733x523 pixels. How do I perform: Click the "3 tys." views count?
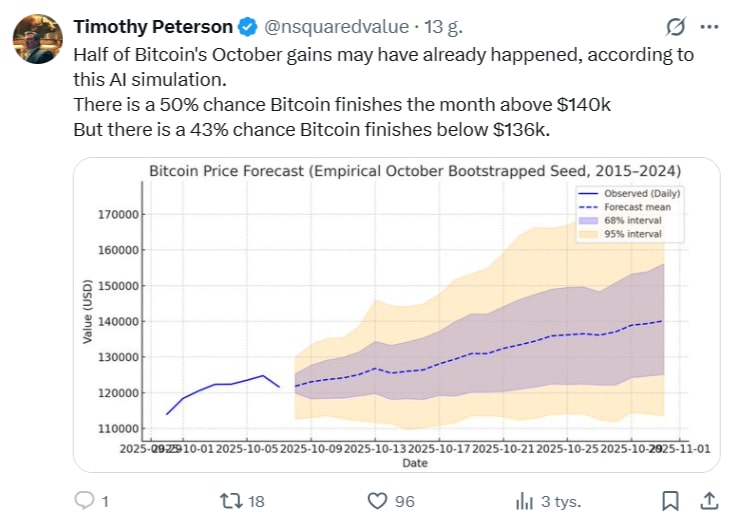coord(561,501)
